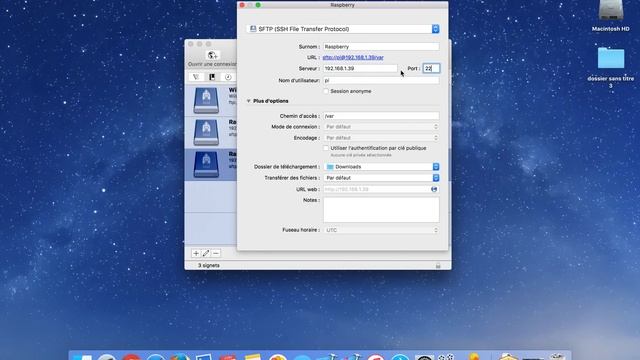640x360 pixels.
Task: Click the Port field showing 22
Action: (x=431, y=69)
